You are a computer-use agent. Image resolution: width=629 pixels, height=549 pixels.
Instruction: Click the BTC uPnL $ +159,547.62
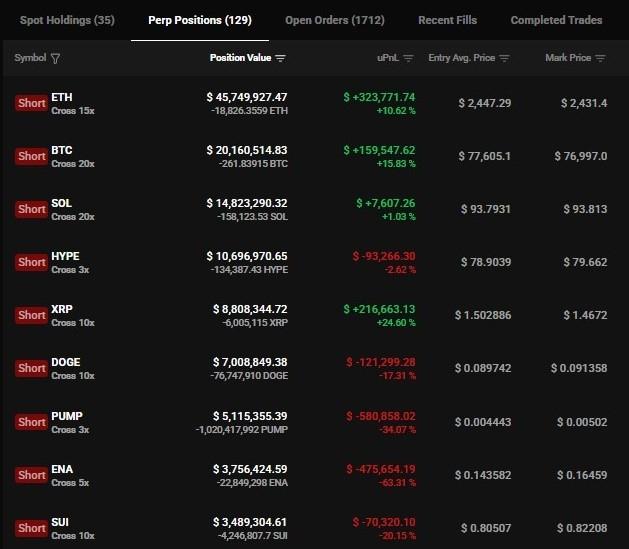[379, 150]
